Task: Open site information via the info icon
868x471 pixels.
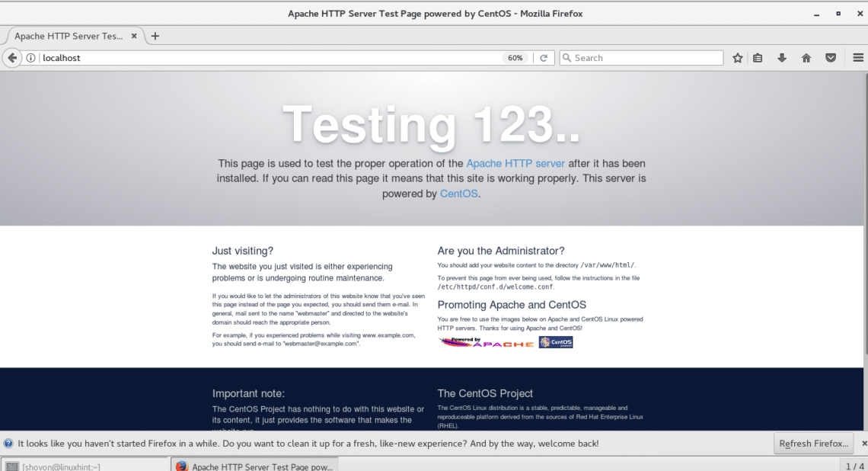Action: (x=31, y=58)
